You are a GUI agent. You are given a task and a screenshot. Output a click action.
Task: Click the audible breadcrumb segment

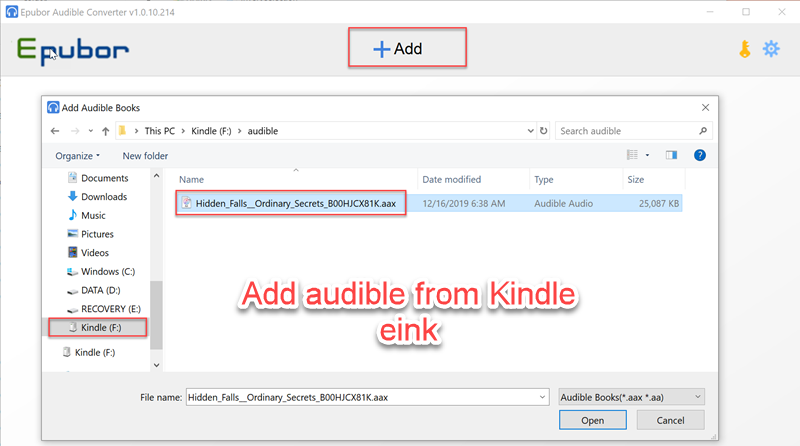(x=263, y=131)
